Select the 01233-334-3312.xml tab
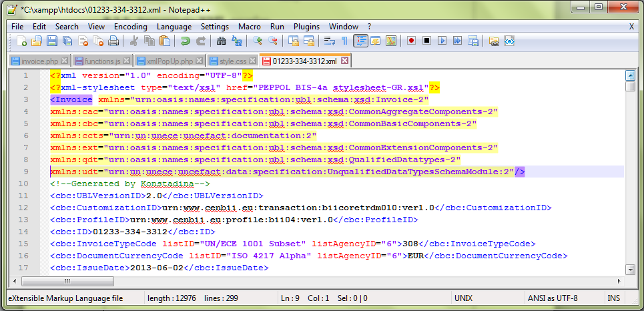The height and width of the screenshot is (311, 644). tap(304, 61)
